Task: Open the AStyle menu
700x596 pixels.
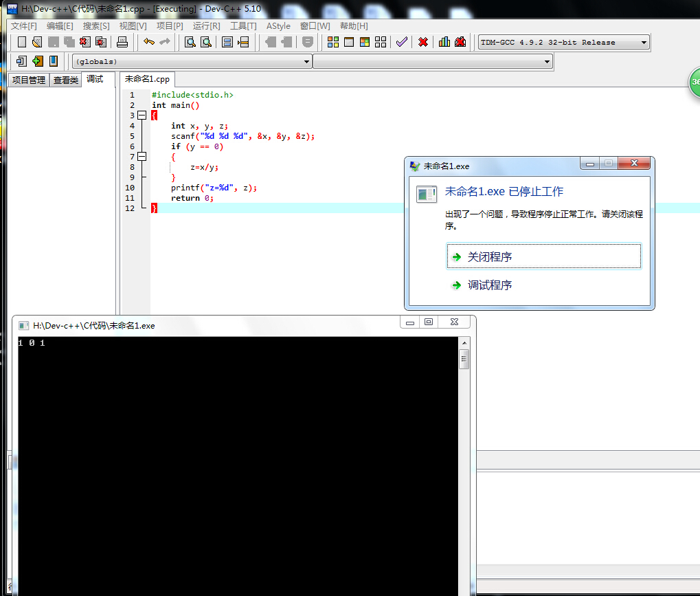Action: [x=279, y=26]
